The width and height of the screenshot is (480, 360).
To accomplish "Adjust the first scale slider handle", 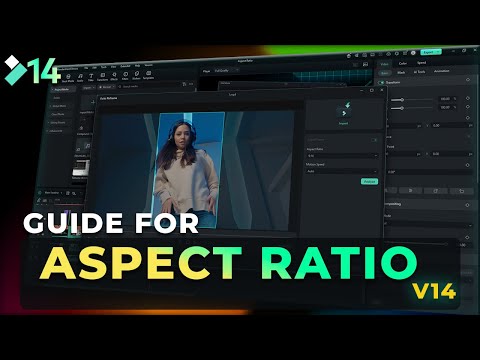I will (x=402, y=100).
